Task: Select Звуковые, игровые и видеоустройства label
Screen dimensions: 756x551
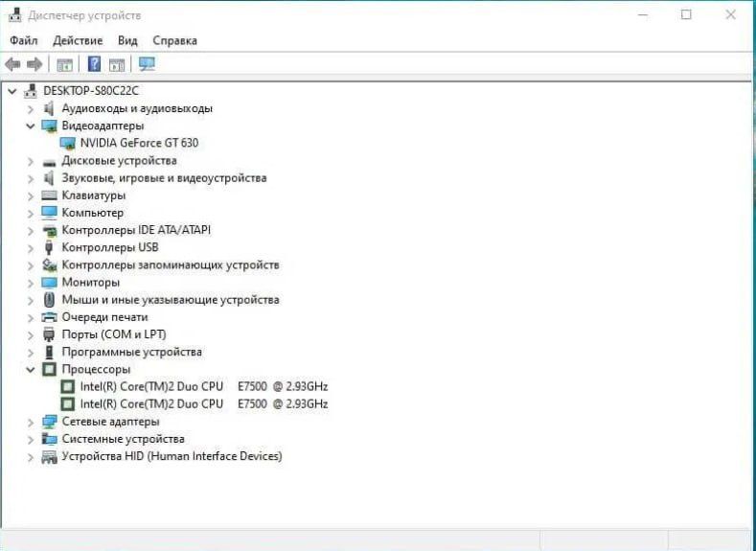Action: point(165,178)
